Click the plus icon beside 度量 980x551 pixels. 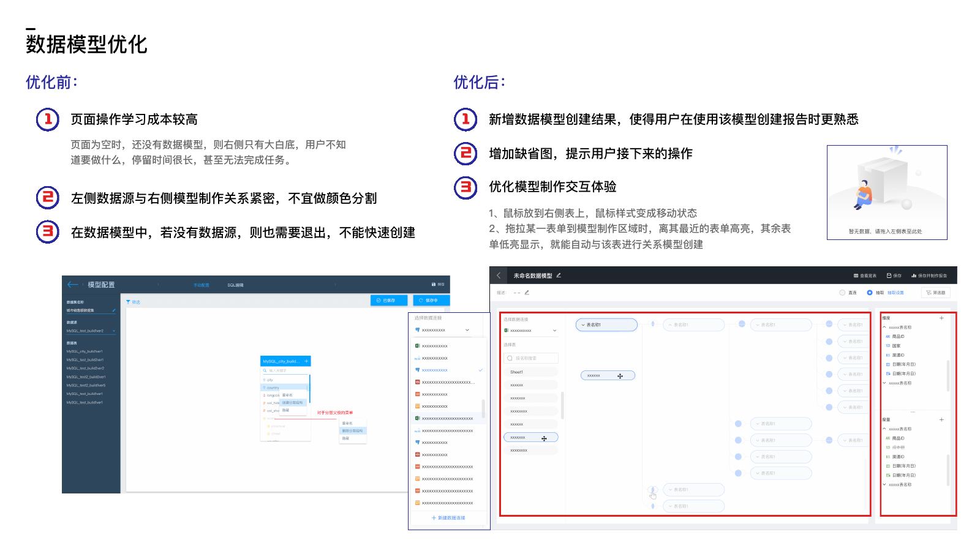[941, 419]
